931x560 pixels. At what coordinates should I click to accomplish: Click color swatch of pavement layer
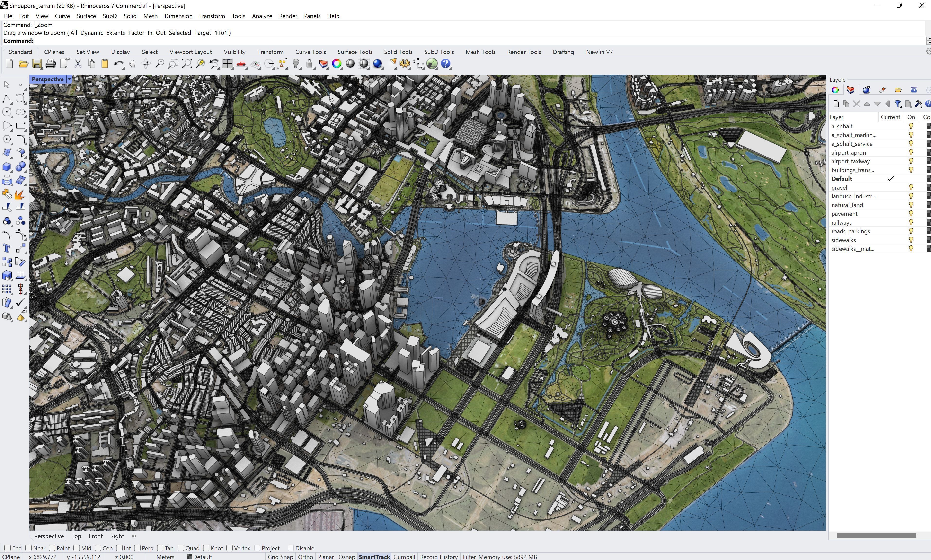pyautogui.click(x=928, y=214)
